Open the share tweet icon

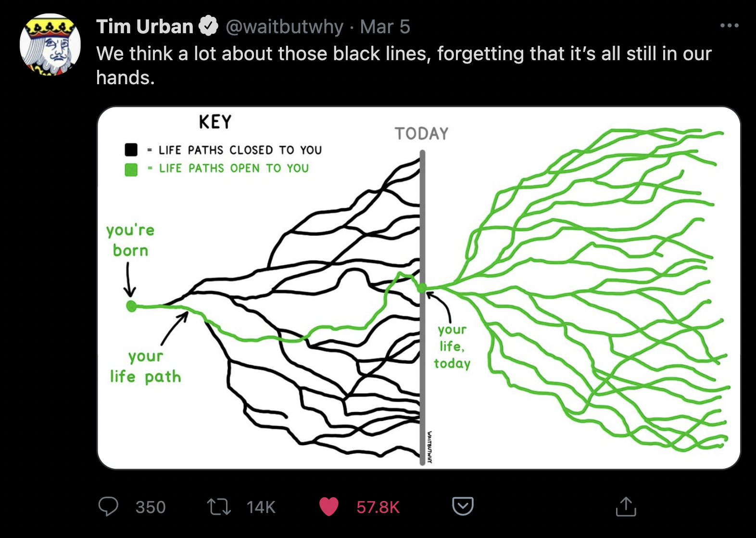coord(626,507)
